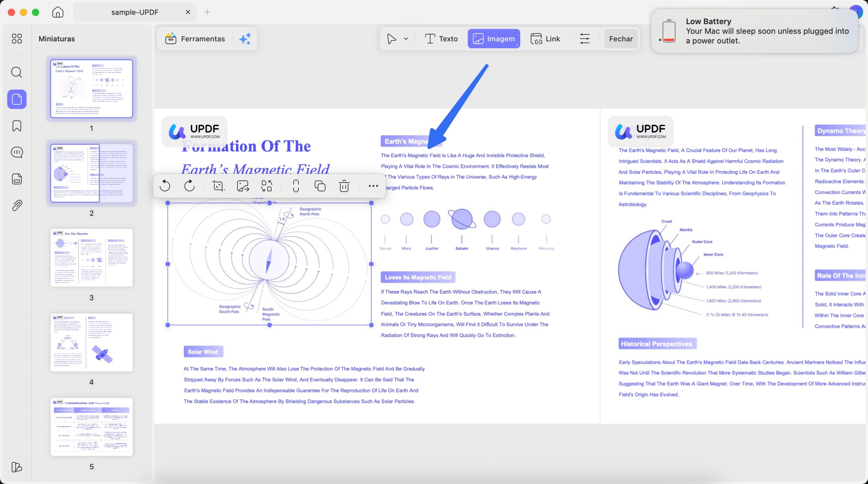Close the sample-UPDF tab

[188, 12]
